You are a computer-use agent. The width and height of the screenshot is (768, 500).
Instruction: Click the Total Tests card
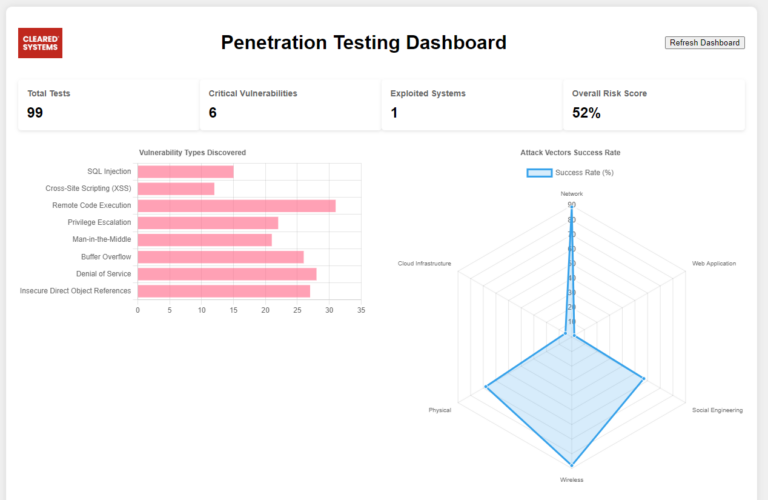(x=108, y=104)
